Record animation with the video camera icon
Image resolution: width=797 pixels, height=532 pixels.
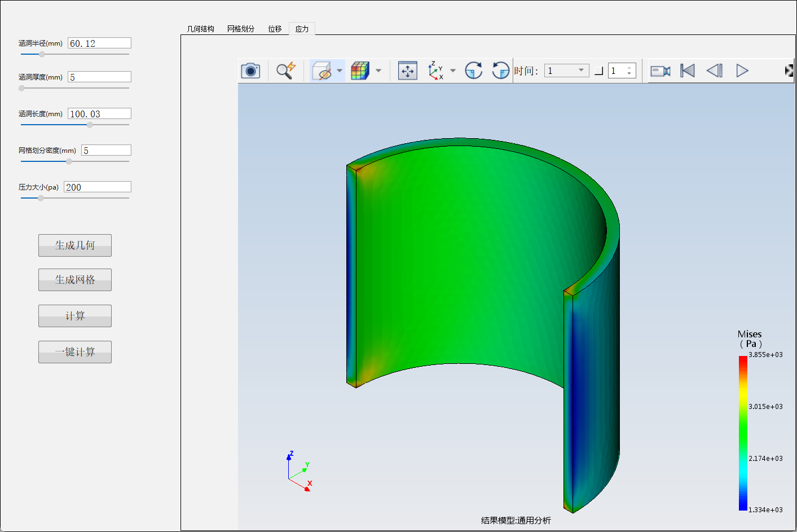point(661,71)
